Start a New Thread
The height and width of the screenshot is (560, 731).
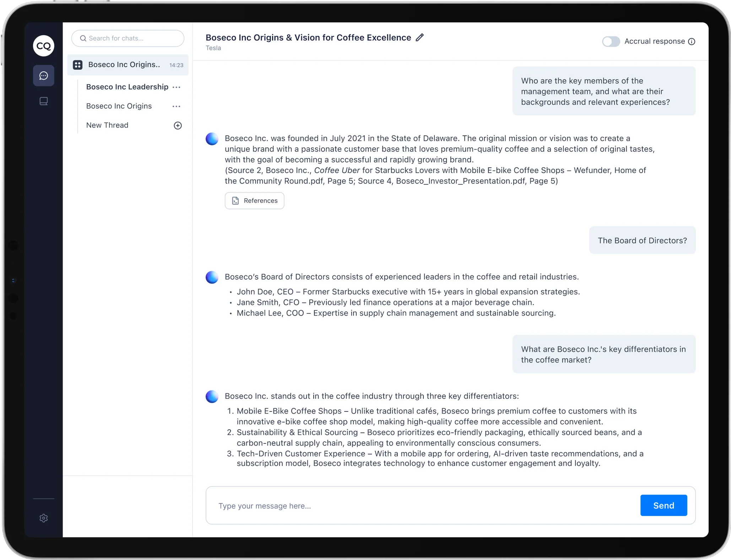point(107,125)
